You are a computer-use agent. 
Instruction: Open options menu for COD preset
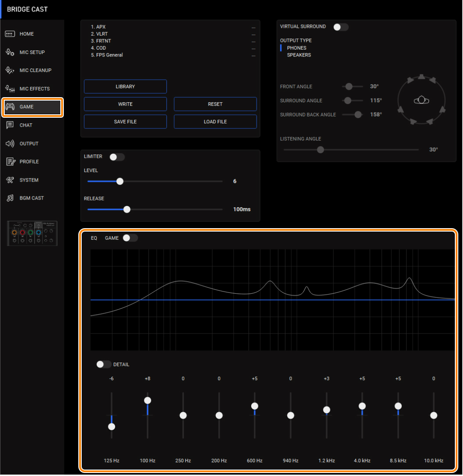coord(253,48)
